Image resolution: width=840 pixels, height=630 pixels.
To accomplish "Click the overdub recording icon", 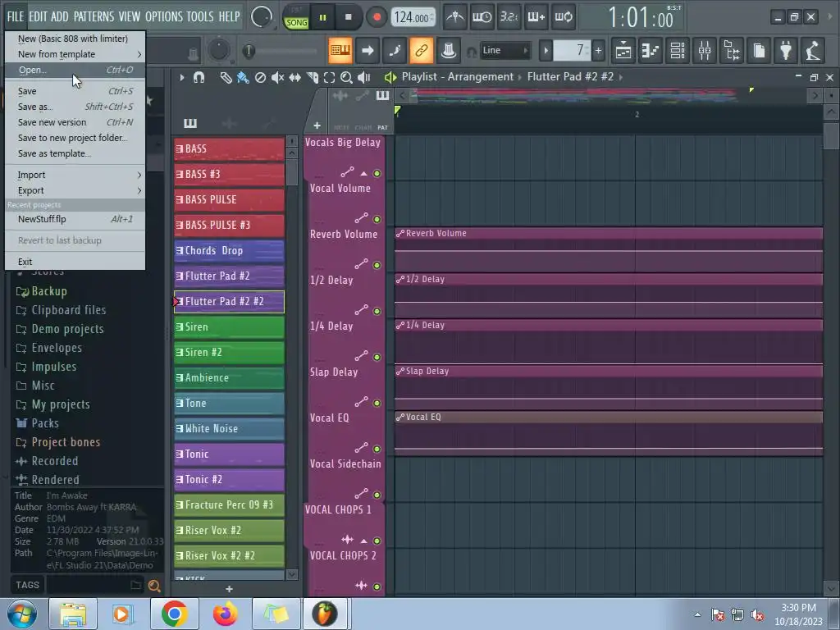I will click(536, 17).
